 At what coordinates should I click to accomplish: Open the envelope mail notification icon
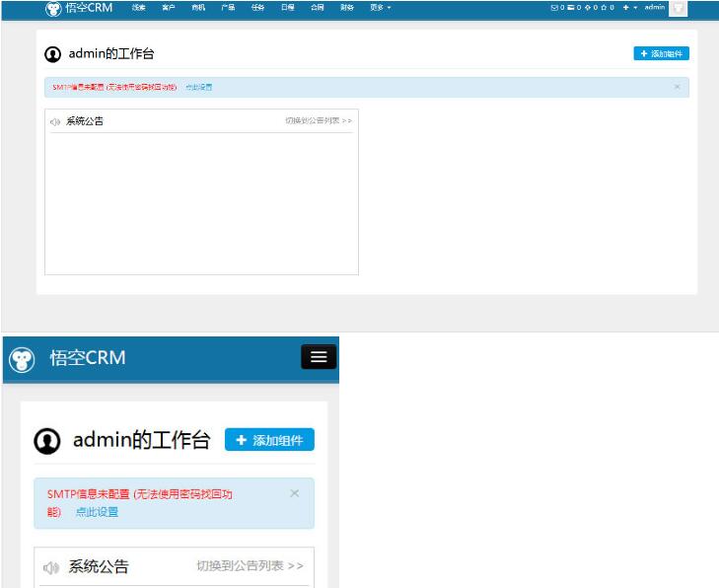(x=554, y=8)
